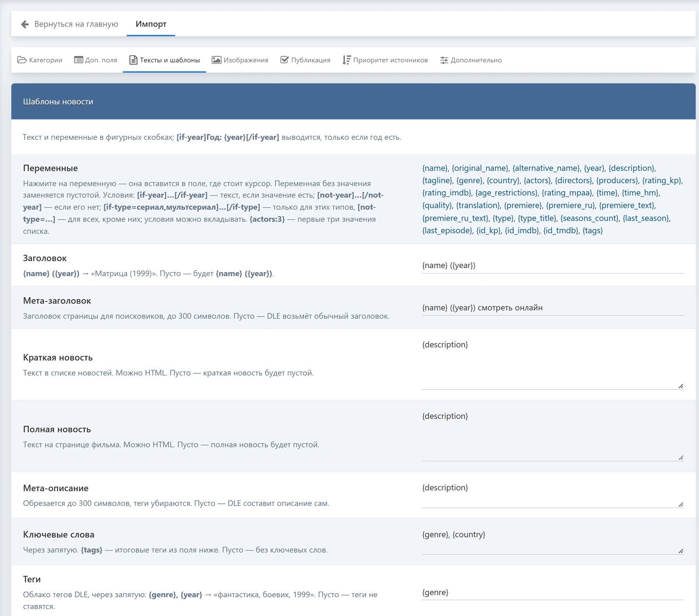
Task: Go to the Публикация tab
Action: (x=305, y=60)
